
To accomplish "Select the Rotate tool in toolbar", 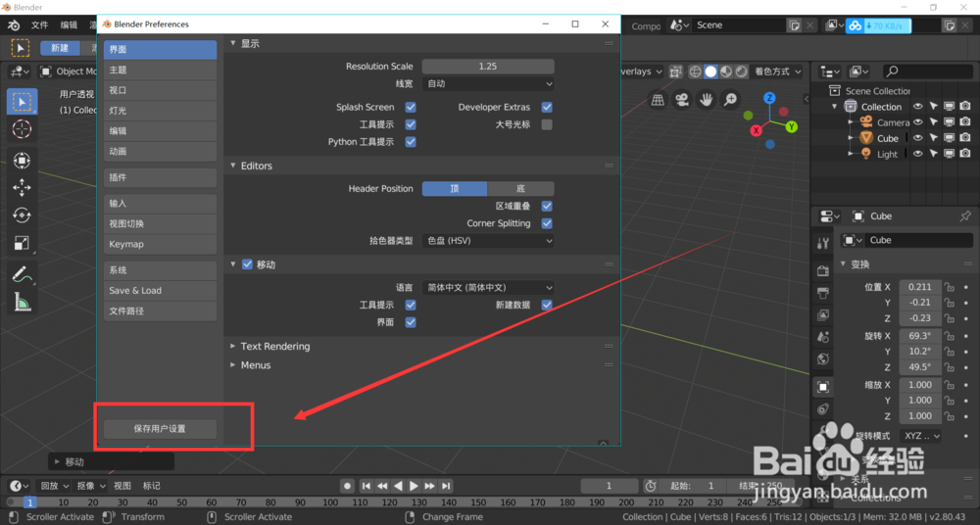I will pyautogui.click(x=22, y=215).
